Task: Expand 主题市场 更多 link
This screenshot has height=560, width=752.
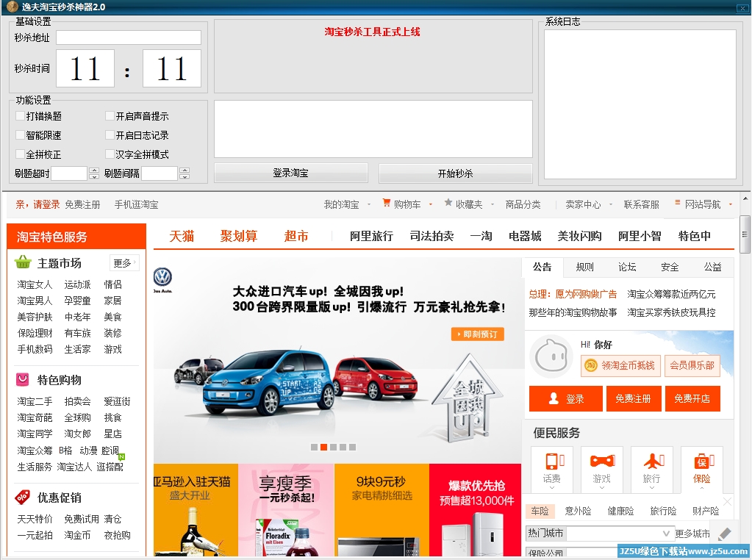Action: [x=124, y=263]
